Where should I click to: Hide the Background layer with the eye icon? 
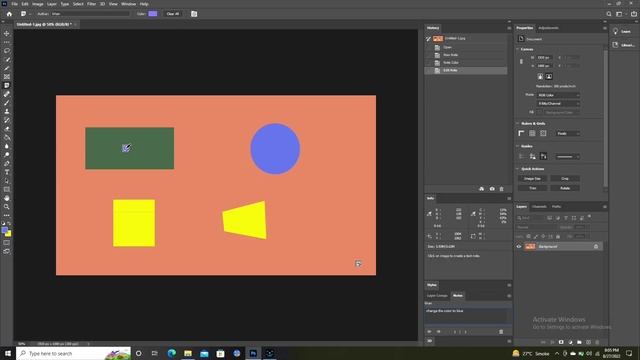click(x=519, y=247)
